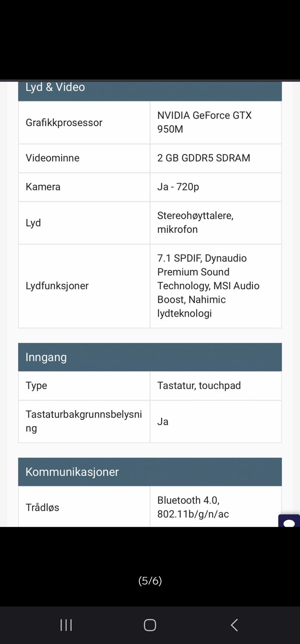300x644 pixels.
Task: Click the Lyd & Video section header
Action: (55, 88)
